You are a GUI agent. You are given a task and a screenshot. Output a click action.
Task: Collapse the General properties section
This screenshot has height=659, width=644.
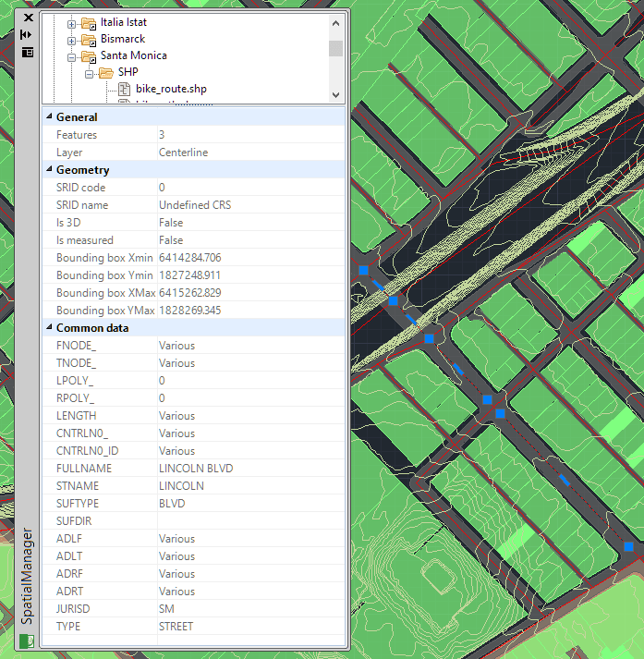(x=49, y=117)
